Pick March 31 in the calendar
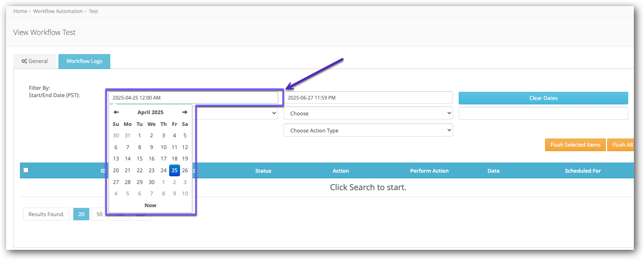This screenshot has height=260, width=644. (x=127, y=135)
